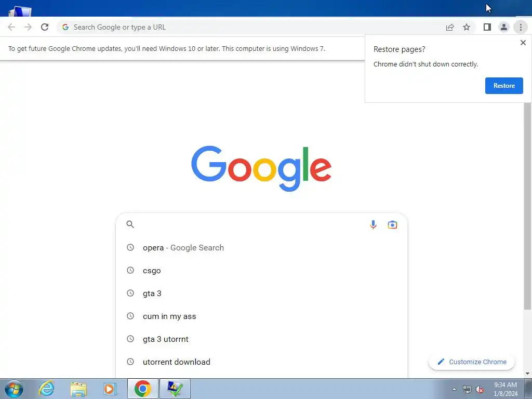Read the Windows 10 update notice text
This screenshot has height=399, width=532.
click(x=167, y=48)
